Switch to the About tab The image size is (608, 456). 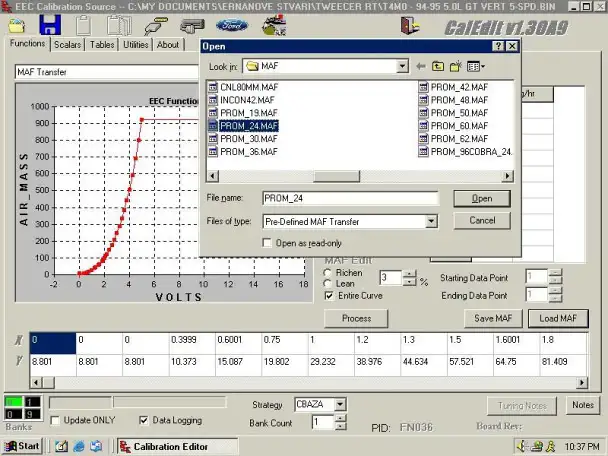tap(168, 45)
